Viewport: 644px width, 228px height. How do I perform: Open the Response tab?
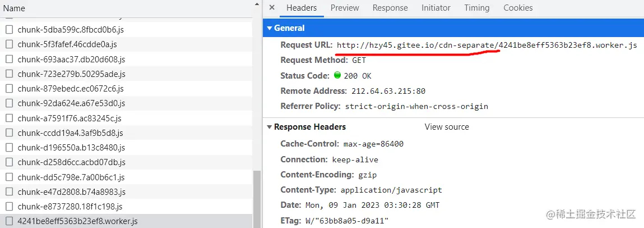pyautogui.click(x=390, y=8)
